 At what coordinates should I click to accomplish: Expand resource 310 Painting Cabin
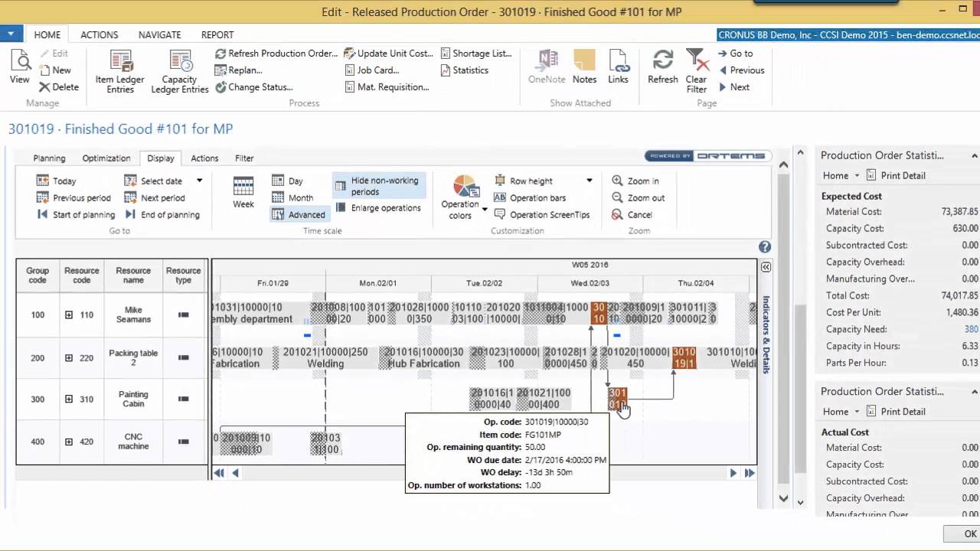pyautogui.click(x=69, y=399)
